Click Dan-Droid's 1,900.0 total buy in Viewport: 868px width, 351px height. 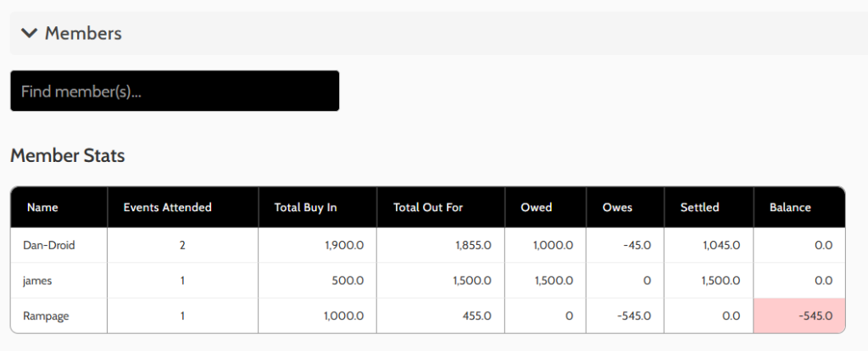[343, 245]
